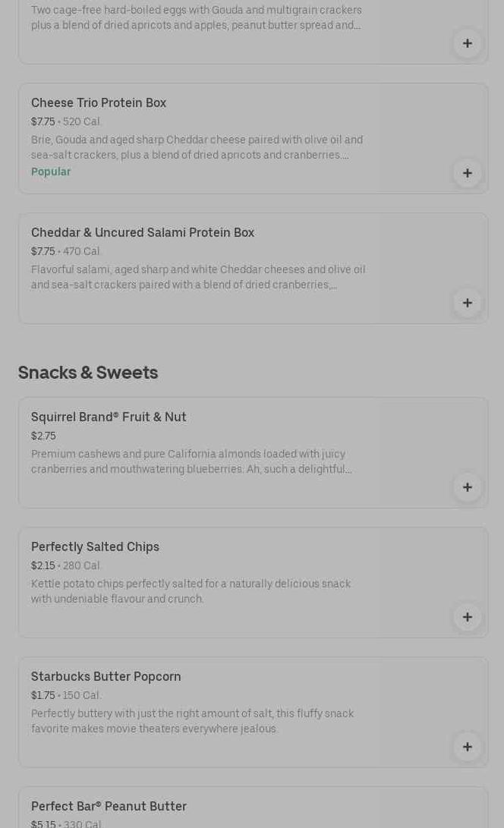Click the Flavorful salami description text

[x=198, y=278]
